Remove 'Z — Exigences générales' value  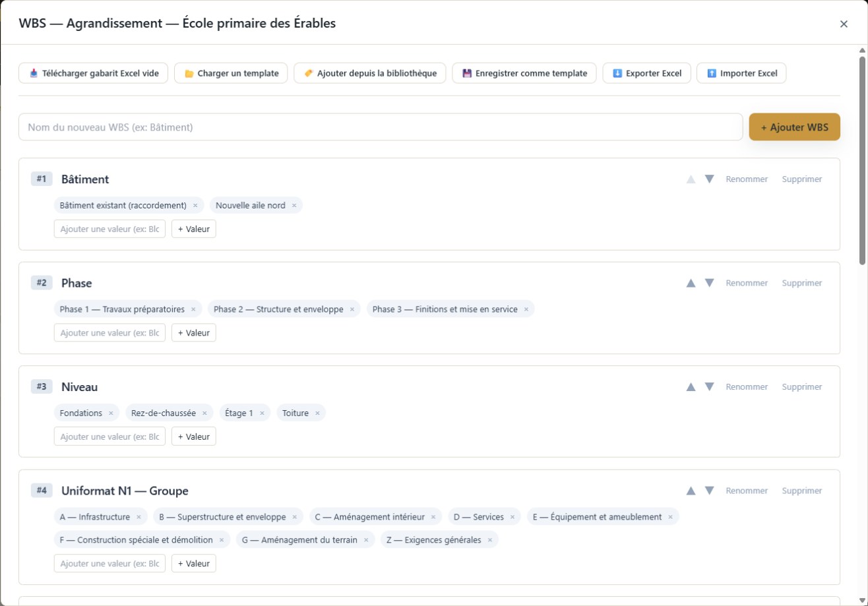490,540
